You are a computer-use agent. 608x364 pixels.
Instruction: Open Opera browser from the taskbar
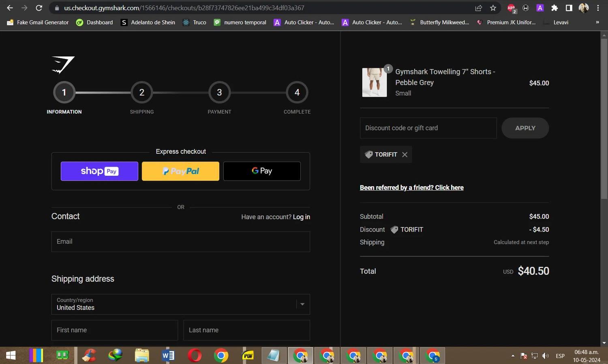tap(195, 355)
